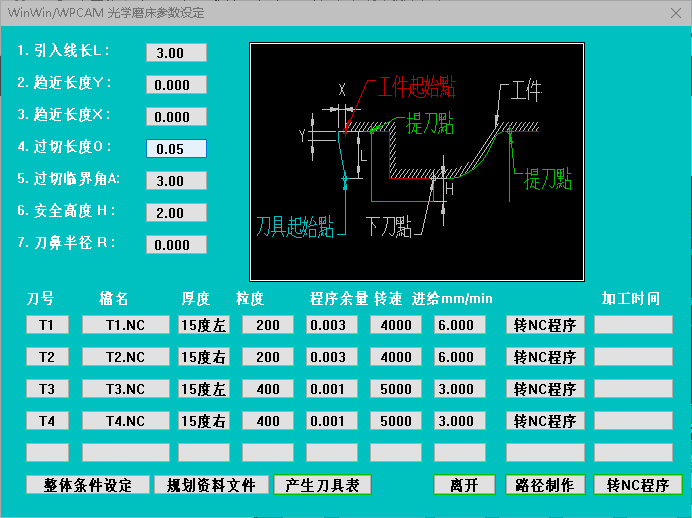Click the T2 row program allowance 0.003

tap(332, 357)
